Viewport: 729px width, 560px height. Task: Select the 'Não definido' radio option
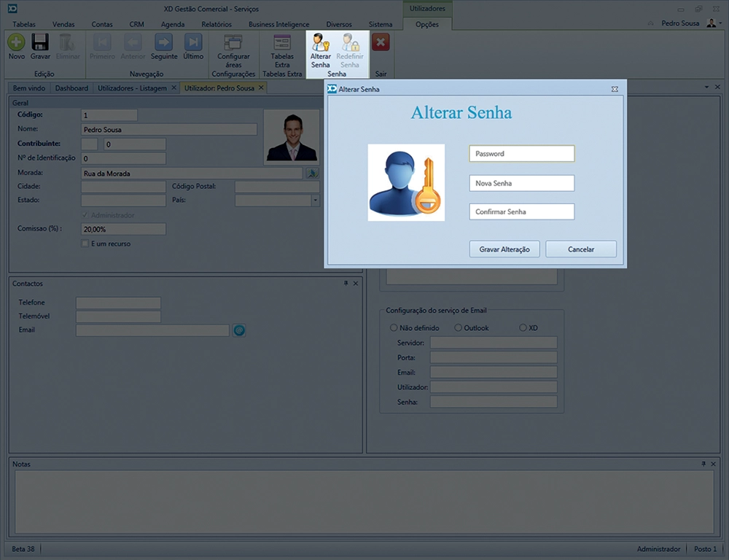[x=394, y=328]
